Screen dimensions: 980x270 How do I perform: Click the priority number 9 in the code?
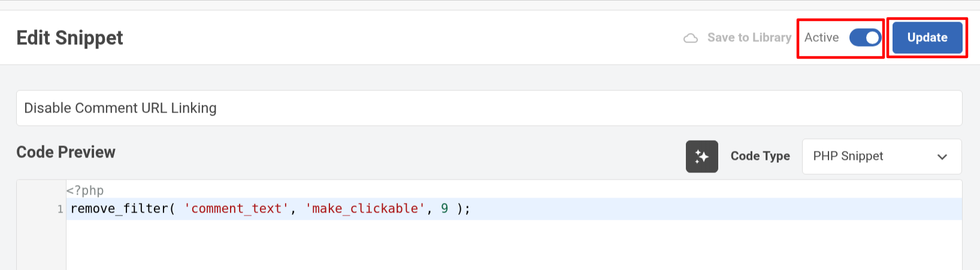pyautogui.click(x=444, y=208)
